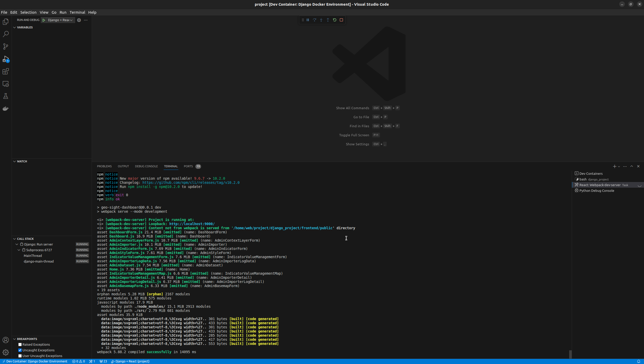This screenshot has width=644, height=364.
Task: Select django-main-thread in call stack
Action: click(52, 262)
